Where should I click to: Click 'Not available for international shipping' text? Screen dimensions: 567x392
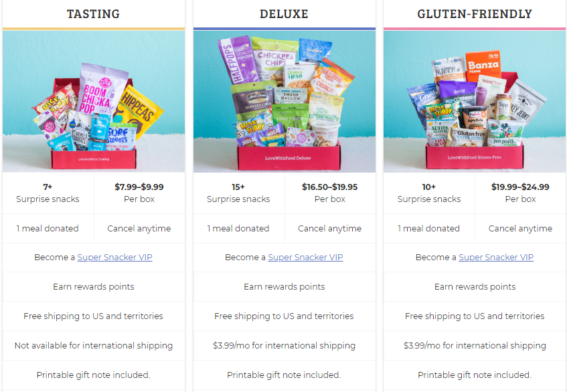[93, 345]
